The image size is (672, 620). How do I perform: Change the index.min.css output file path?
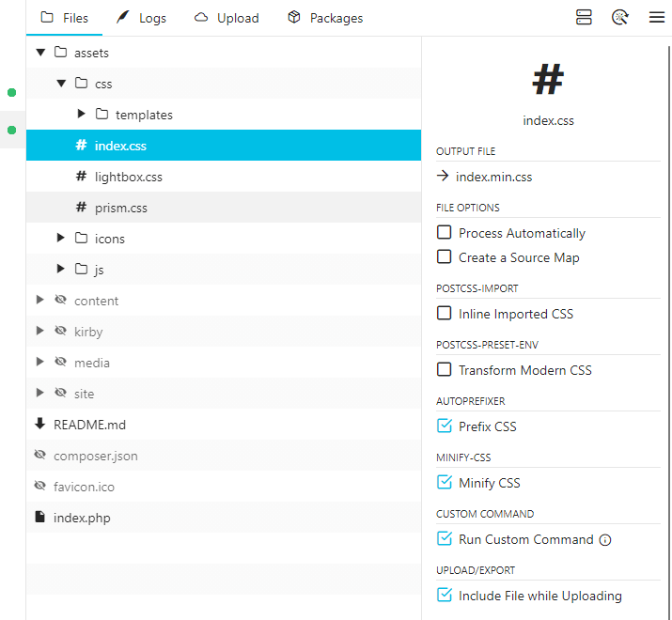click(493, 177)
